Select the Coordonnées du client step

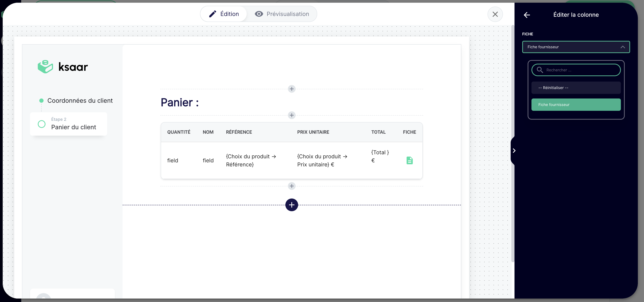point(80,101)
